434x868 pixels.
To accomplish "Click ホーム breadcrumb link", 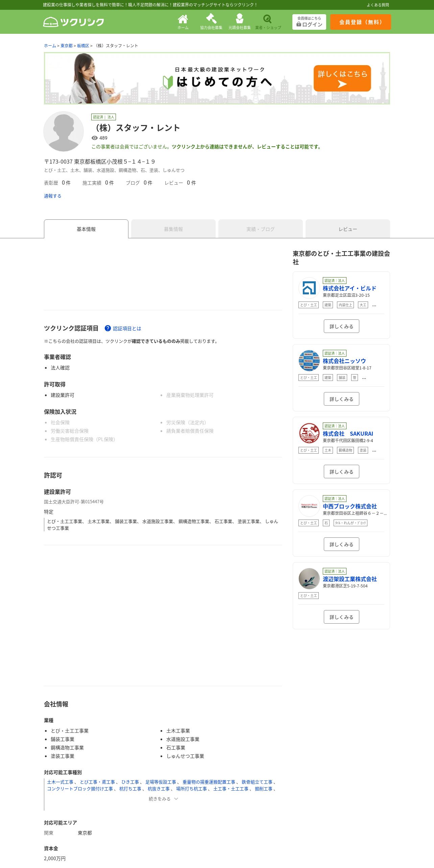I will 50,46.
